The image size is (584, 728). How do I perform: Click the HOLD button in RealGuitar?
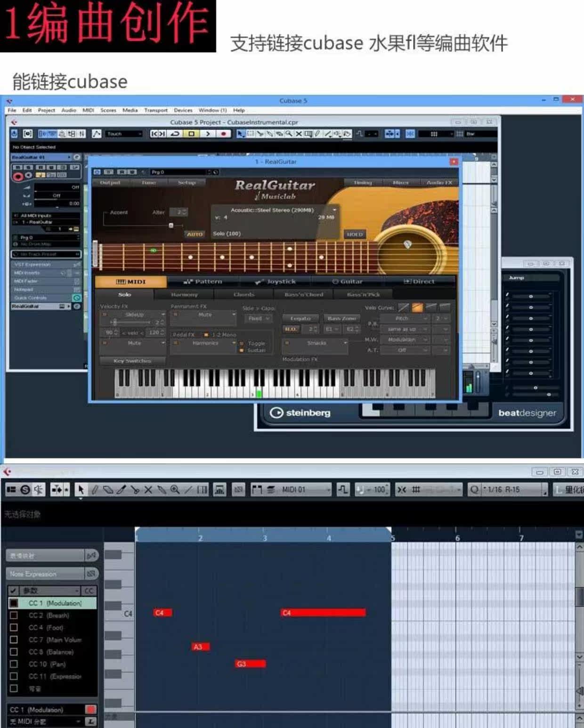pyautogui.click(x=354, y=234)
